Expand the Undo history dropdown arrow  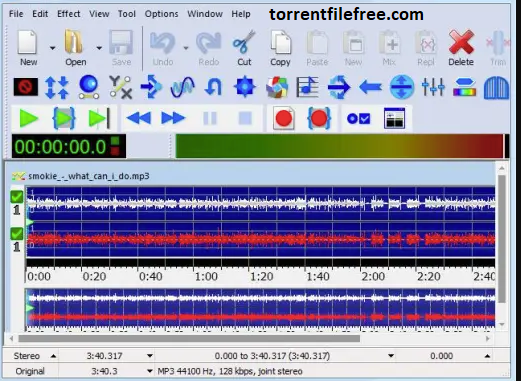coord(186,48)
